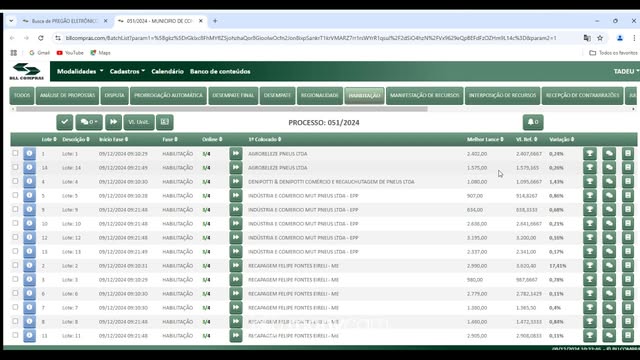The image size is (640, 360).
Task: Sort by the Descrição column header
Action: point(76,139)
